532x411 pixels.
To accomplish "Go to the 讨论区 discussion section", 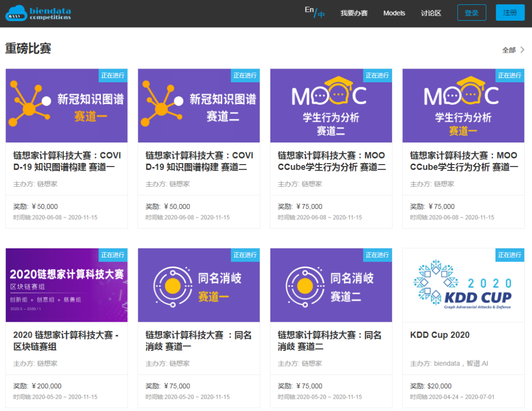I will click(x=431, y=13).
